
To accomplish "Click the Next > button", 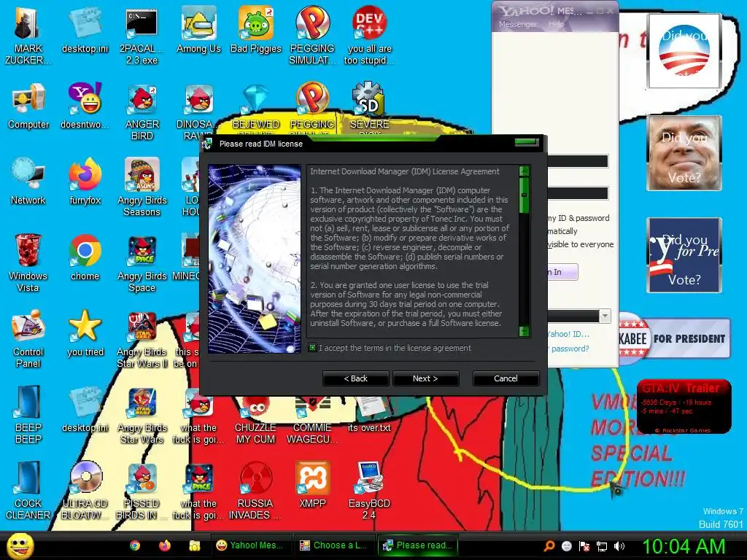I will pyautogui.click(x=425, y=378).
